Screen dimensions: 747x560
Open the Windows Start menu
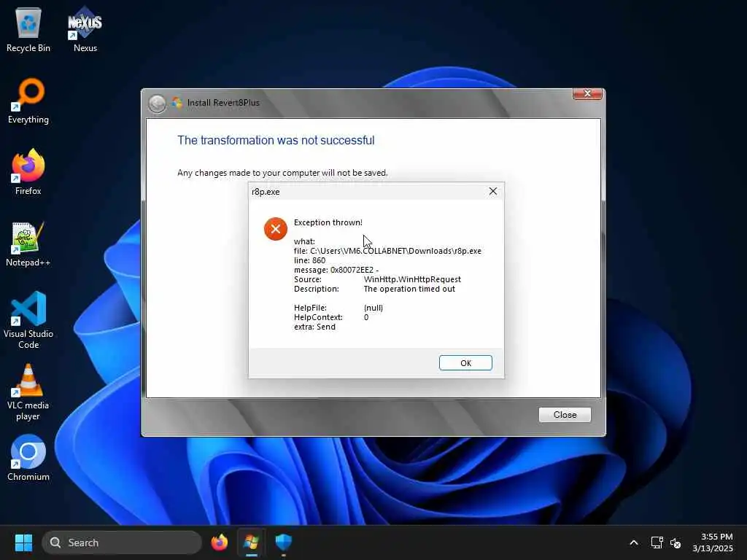[23, 542]
